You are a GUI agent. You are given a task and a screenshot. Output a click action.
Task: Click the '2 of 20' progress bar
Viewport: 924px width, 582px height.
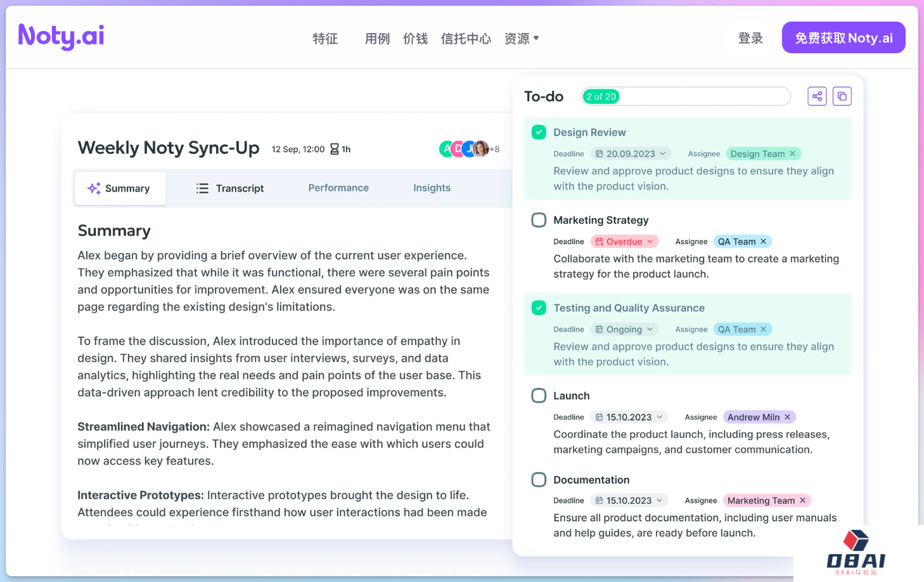pos(686,96)
